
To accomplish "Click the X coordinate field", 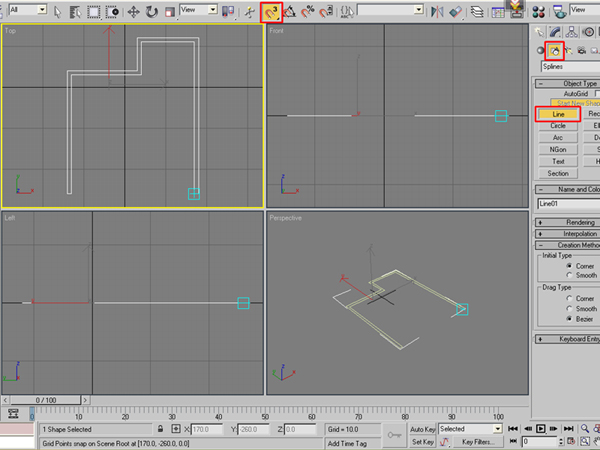I will 207,429.
